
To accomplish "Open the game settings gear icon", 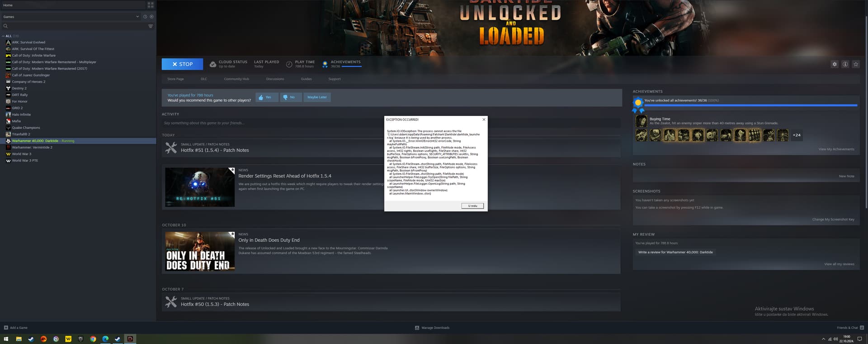I will [835, 64].
